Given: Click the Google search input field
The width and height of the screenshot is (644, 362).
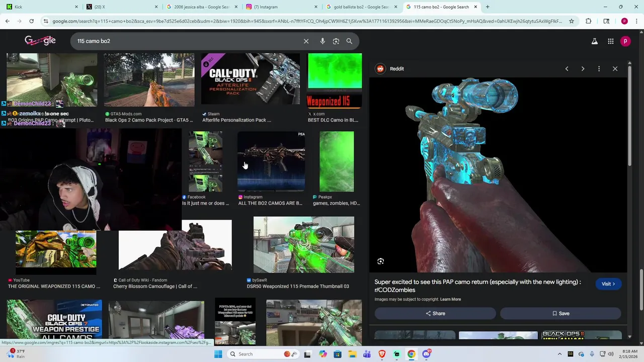Looking at the screenshot, I should (186, 41).
